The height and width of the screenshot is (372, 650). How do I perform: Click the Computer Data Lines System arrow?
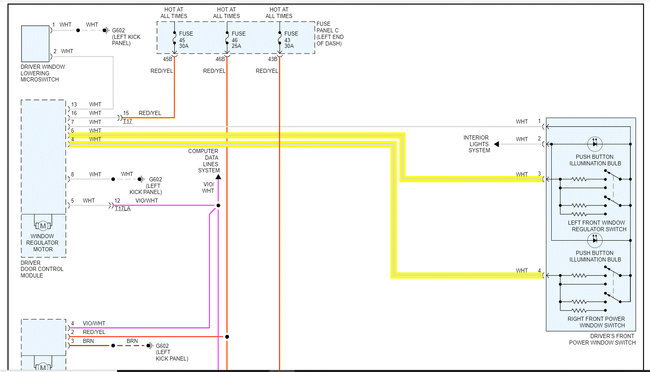pos(218,177)
